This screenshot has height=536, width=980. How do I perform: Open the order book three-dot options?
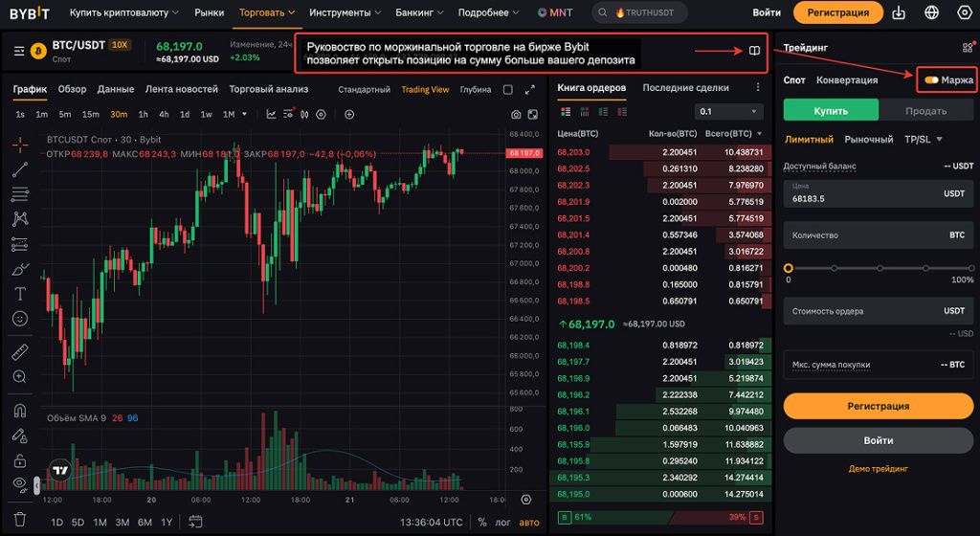tap(758, 87)
